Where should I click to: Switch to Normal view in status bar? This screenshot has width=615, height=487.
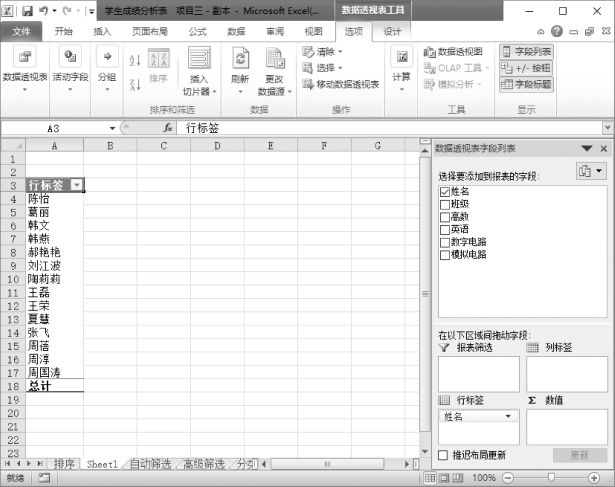pyautogui.click(x=430, y=478)
